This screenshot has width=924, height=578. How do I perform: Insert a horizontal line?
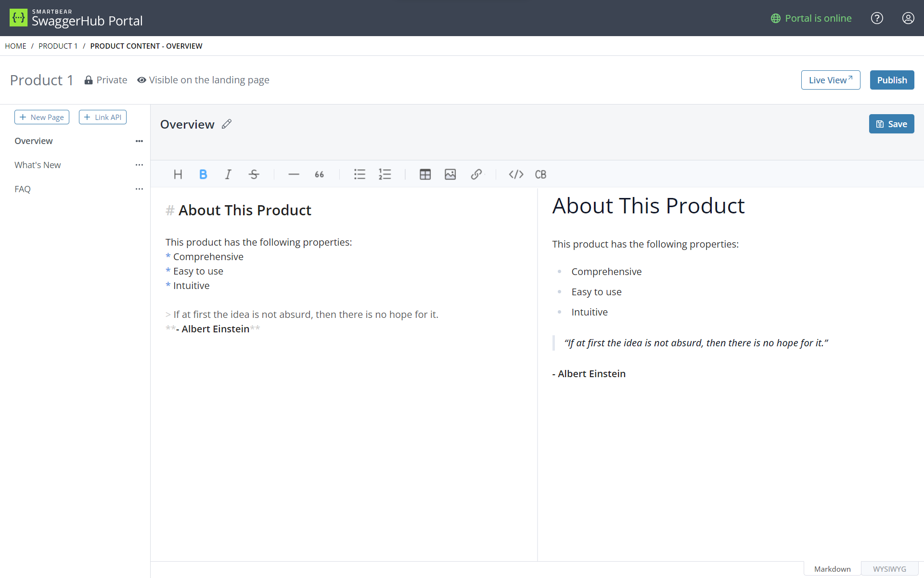pyautogui.click(x=294, y=174)
